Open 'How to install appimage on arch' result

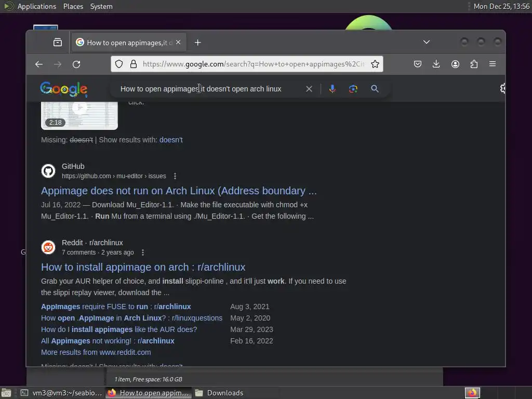click(x=143, y=267)
